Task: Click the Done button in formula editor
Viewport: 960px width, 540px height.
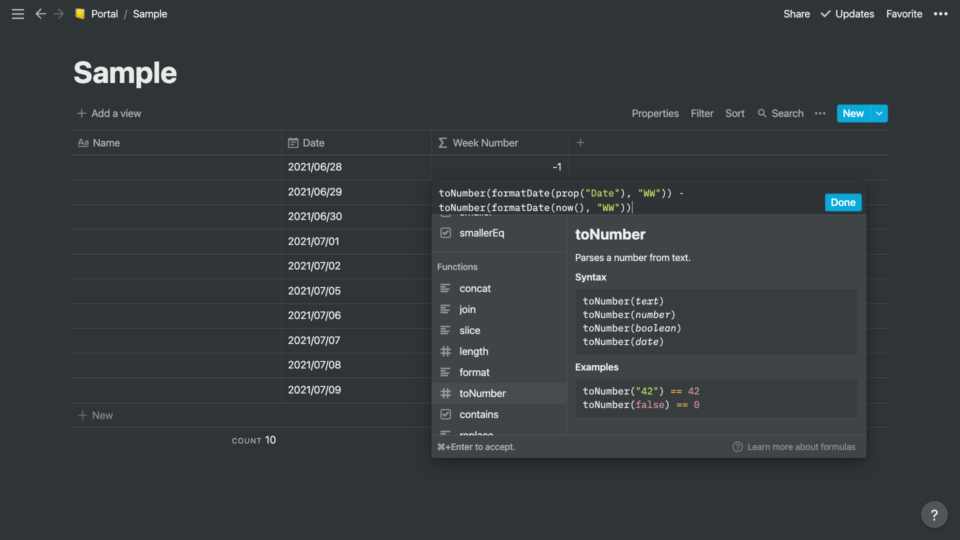Action: coord(843,202)
